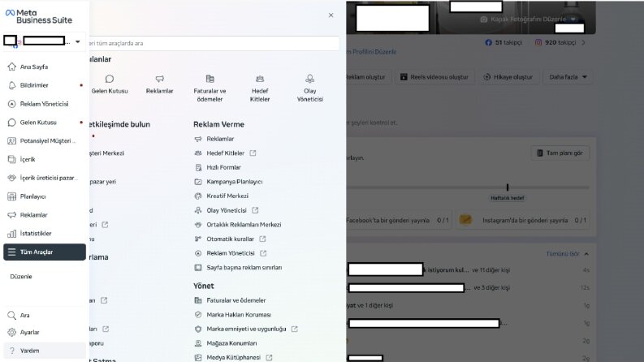The width and height of the screenshot is (644, 362).
Task: Open Kapak Fotoğrafını Düzenle dropdown
Action: (x=573, y=19)
